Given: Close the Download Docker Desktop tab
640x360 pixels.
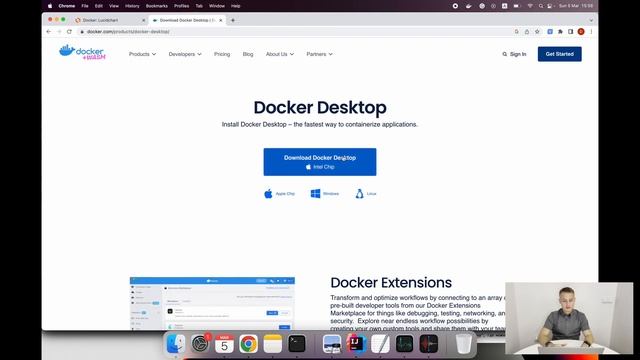Looking at the screenshot, I should tap(221, 20).
